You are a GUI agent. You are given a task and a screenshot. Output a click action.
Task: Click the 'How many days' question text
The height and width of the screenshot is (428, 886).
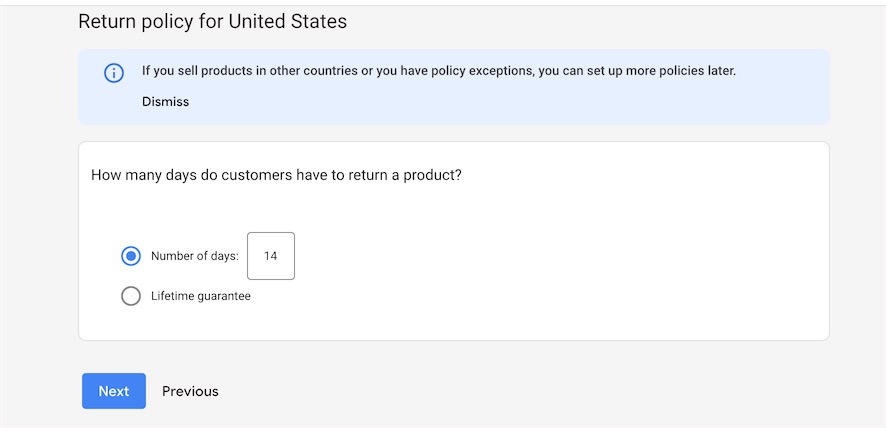276,175
